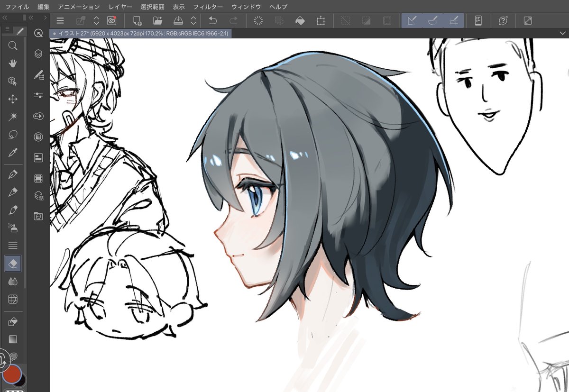Image resolution: width=569 pixels, height=392 pixels.
Task: Open the 選択範囲 menu
Action: coord(153,7)
